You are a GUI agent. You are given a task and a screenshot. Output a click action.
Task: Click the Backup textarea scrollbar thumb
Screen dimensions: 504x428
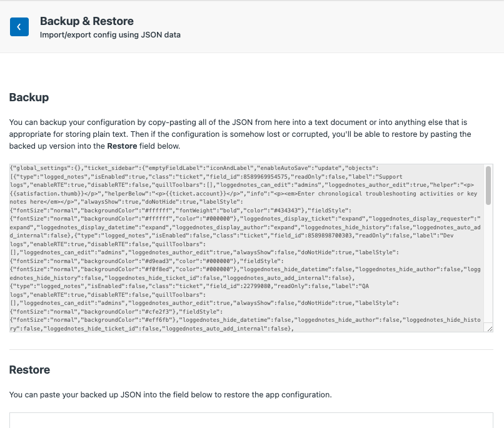488,186
